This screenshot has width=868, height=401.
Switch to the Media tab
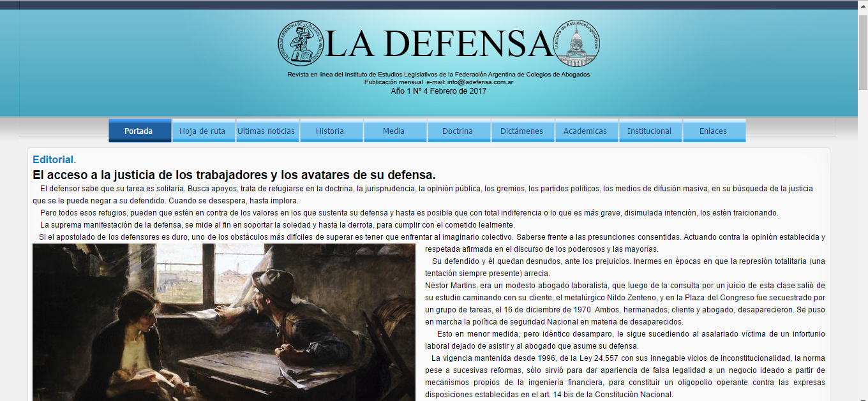(394, 131)
